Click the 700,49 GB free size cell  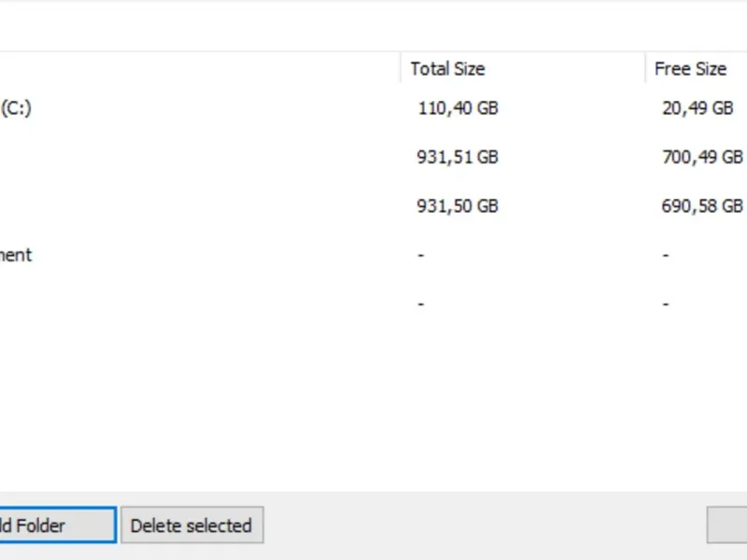702,157
